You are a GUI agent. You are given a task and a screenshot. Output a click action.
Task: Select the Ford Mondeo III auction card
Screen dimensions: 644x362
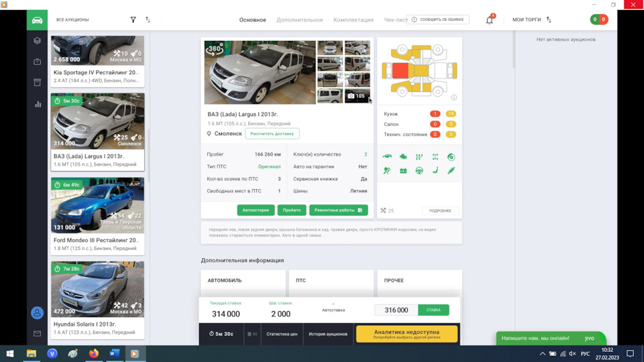(98, 216)
